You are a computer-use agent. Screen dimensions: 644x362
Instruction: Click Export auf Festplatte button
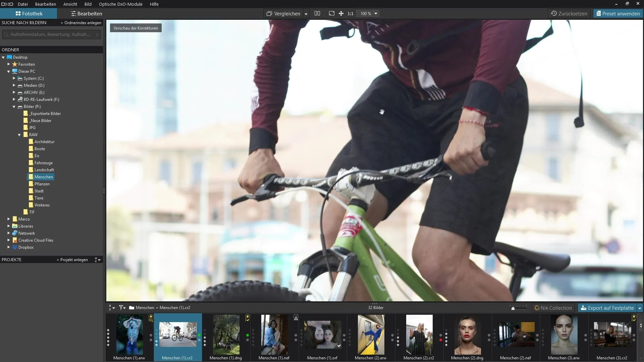[x=607, y=308]
